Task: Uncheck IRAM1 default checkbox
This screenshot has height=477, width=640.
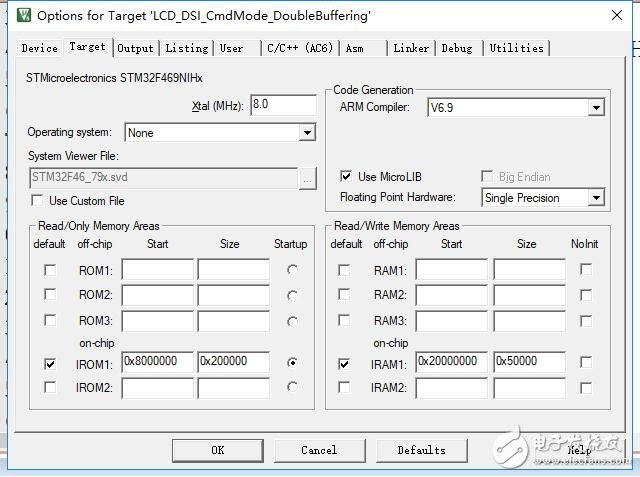Action: pos(344,364)
